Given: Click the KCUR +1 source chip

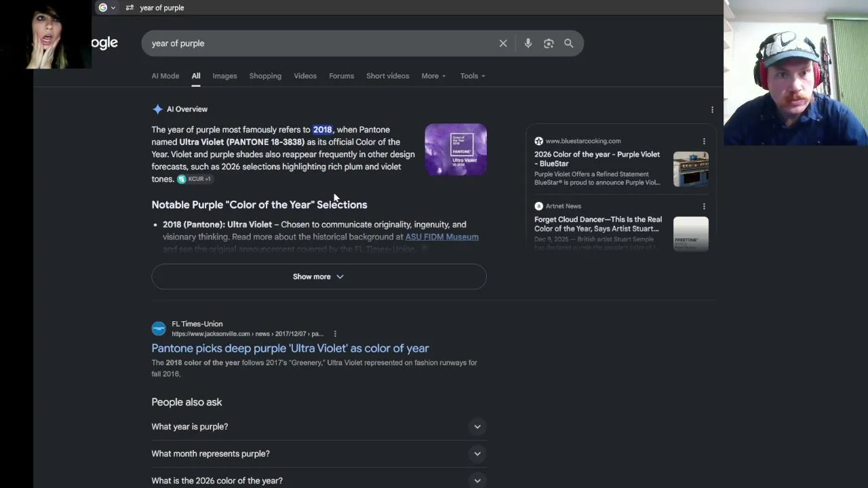Looking at the screenshot, I should tap(195, 179).
